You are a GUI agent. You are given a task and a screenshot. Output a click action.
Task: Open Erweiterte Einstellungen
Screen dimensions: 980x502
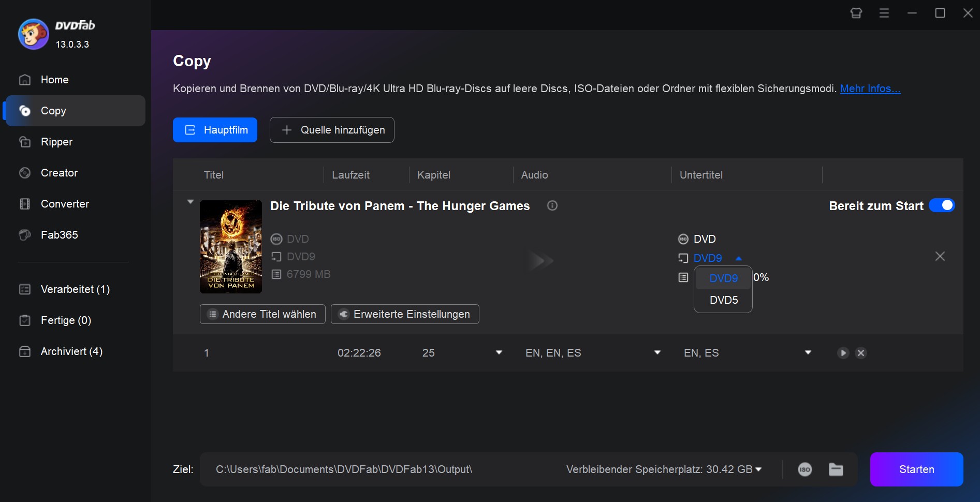coord(405,314)
